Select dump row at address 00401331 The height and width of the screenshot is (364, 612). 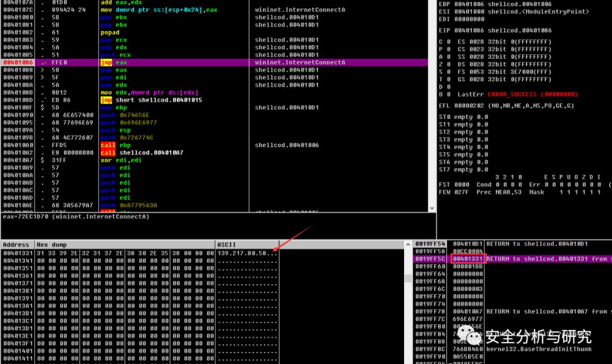click(140, 253)
